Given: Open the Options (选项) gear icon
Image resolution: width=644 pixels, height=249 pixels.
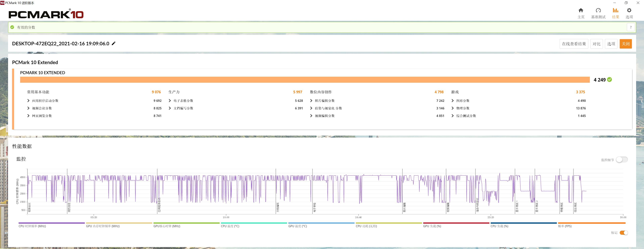Looking at the screenshot, I should 629,11.
